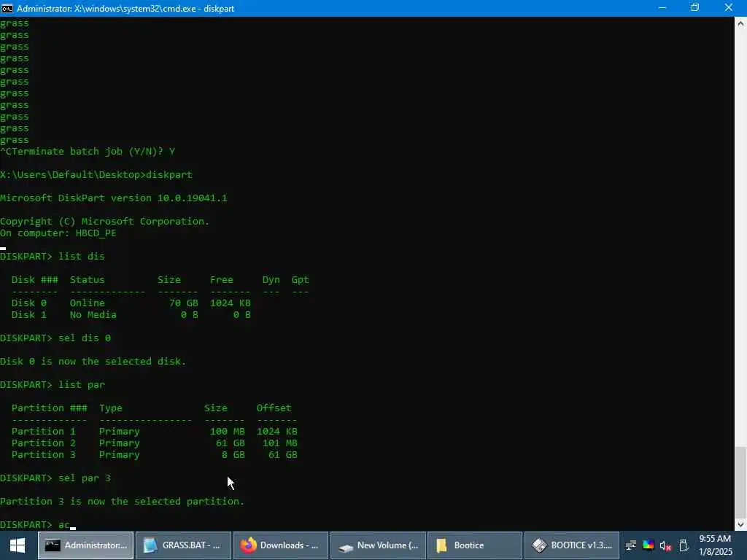Click 'On computer: HBCD_PE' line
The image size is (747, 560).
point(58,233)
